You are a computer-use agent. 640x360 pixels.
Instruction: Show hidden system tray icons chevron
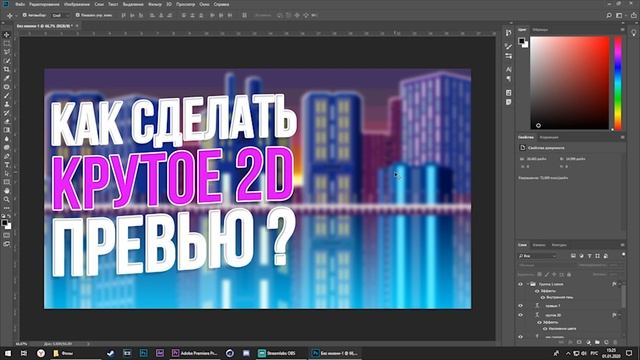(568, 353)
